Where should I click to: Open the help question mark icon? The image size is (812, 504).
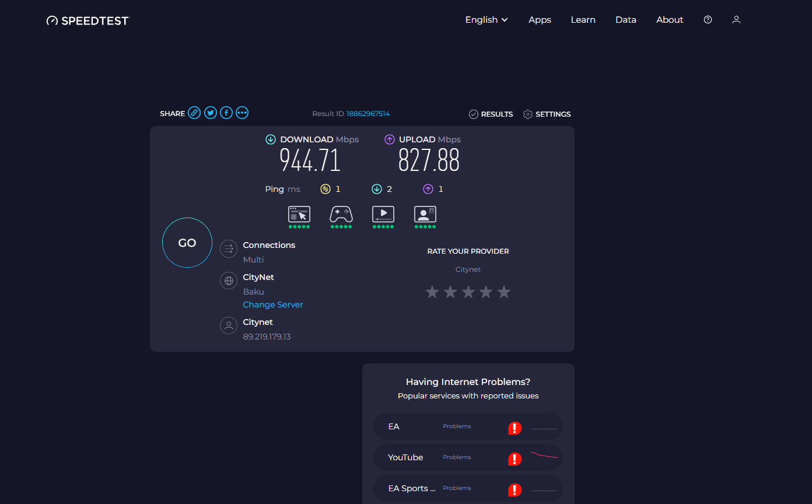[x=708, y=20]
